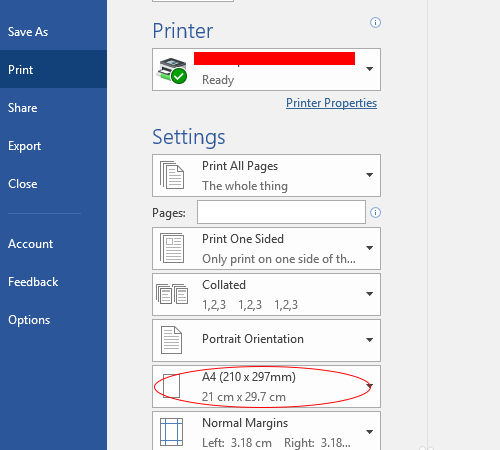
Task: Open the A4 paper size dropdown
Action: point(266,386)
